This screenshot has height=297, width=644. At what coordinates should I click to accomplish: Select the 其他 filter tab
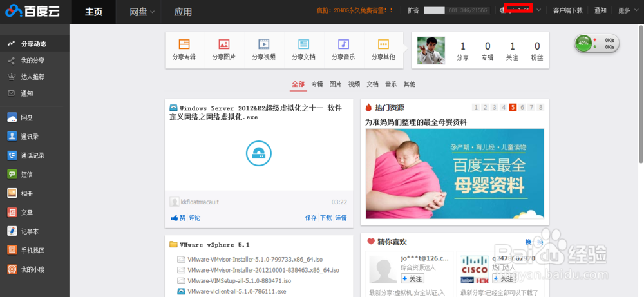(410, 84)
